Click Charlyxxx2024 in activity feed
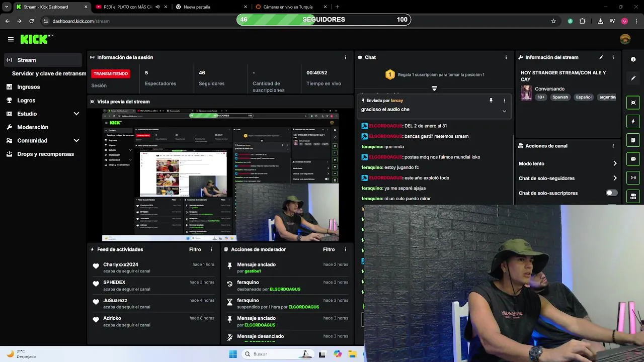This screenshot has width=644, height=362. (121, 264)
